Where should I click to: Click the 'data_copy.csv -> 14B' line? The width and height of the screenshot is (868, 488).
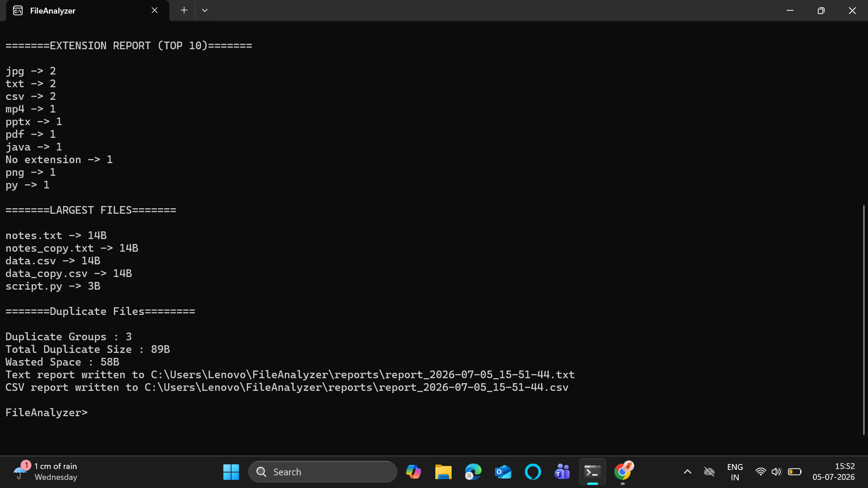pyautogui.click(x=69, y=273)
